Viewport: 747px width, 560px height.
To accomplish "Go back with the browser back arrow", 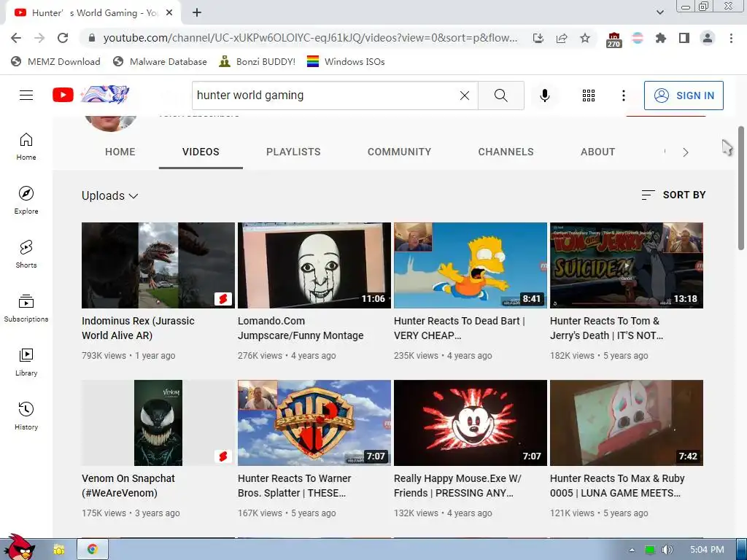I will [16, 38].
